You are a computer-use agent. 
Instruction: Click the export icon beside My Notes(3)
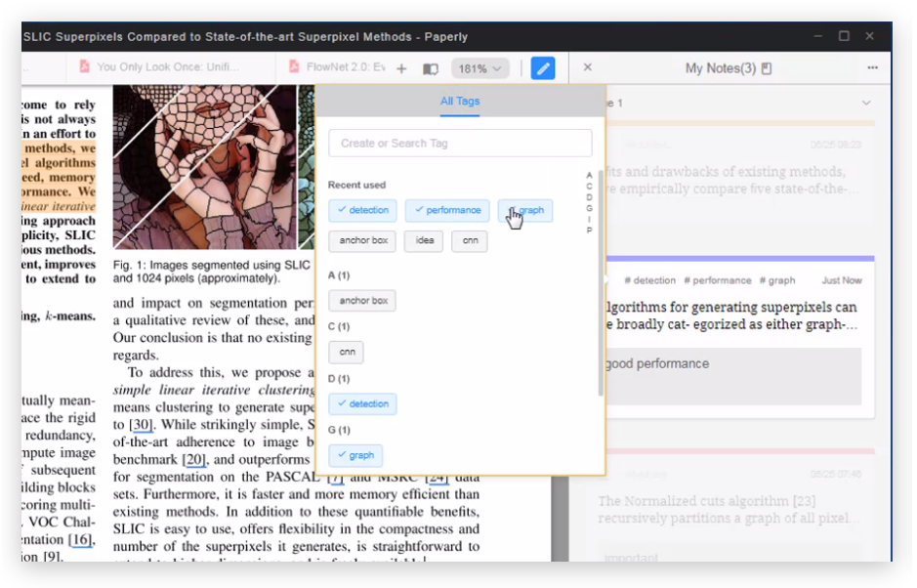pyautogui.click(x=767, y=68)
